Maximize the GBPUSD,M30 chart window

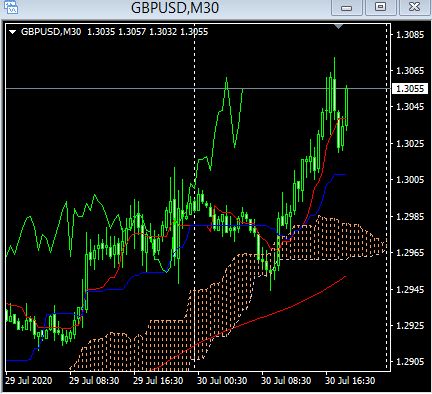pos(381,7)
